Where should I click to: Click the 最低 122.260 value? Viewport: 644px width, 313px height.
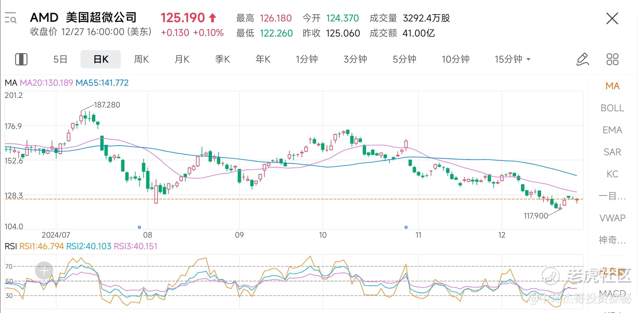coord(276,33)
